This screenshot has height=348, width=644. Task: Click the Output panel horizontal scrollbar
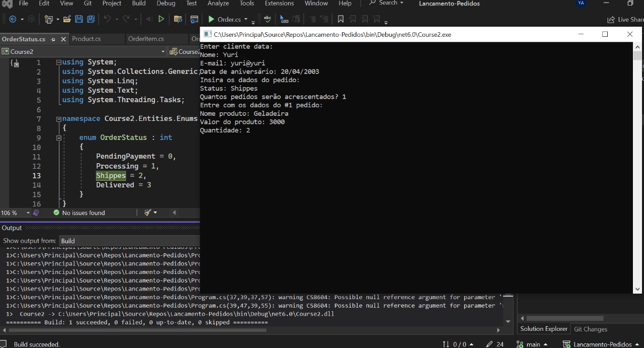click(252, 330)
